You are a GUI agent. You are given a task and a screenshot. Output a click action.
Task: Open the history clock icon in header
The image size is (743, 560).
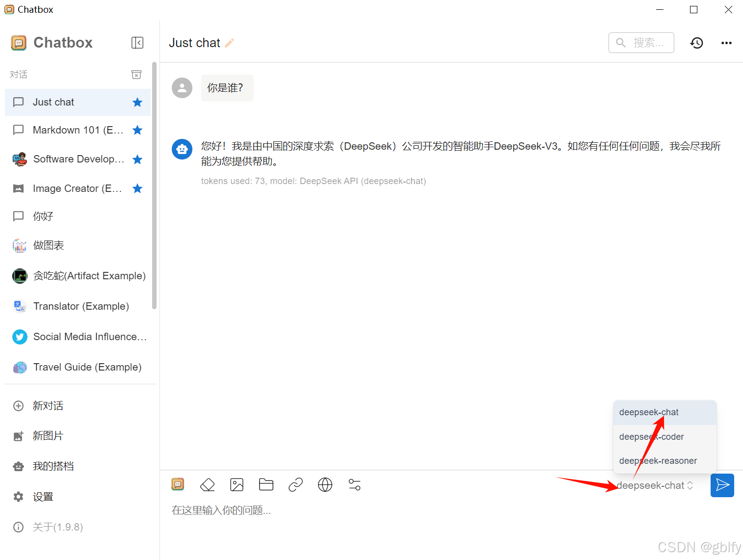(696, 43)
